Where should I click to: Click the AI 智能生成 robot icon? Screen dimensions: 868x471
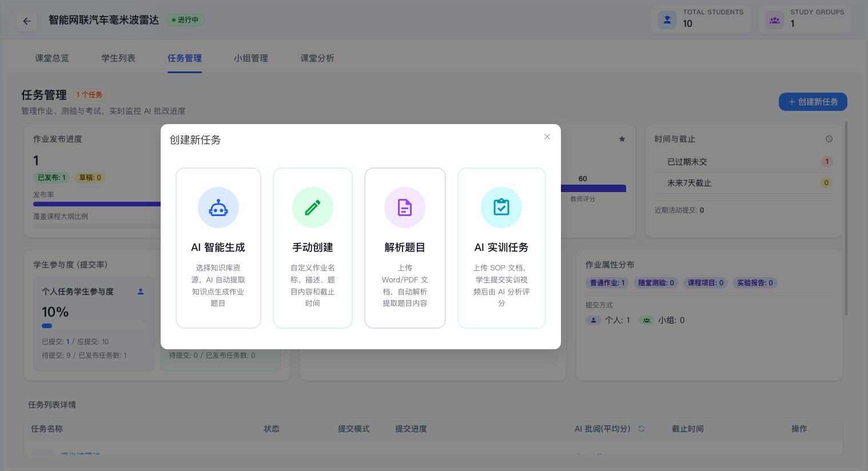pyautogui.click(x=218, y=207)
